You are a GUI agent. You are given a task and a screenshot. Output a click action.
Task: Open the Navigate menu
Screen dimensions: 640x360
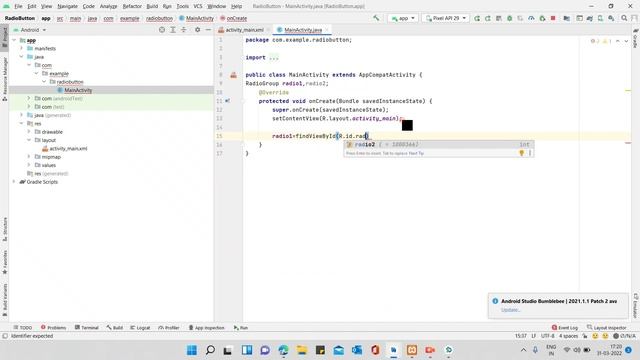point(67,6)
